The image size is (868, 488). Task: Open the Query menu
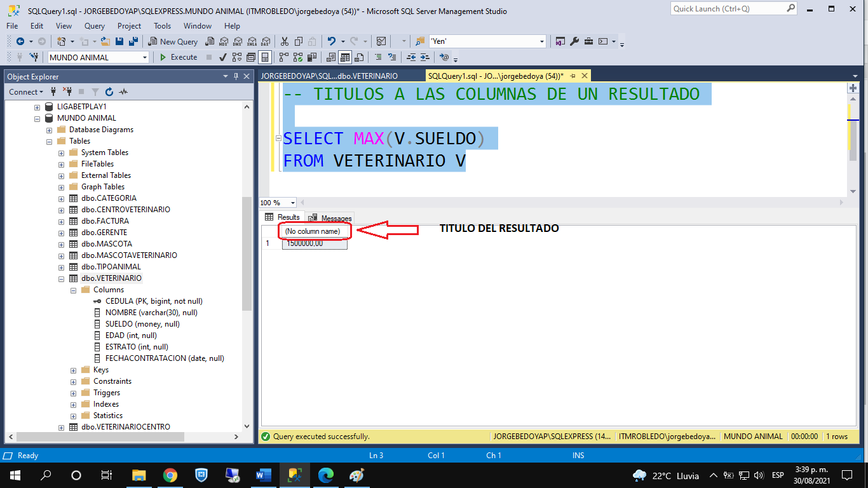point(95,26)
